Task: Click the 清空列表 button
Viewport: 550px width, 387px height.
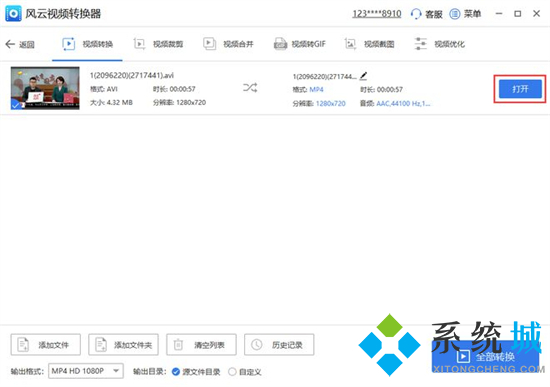Action: click(201, 345)
